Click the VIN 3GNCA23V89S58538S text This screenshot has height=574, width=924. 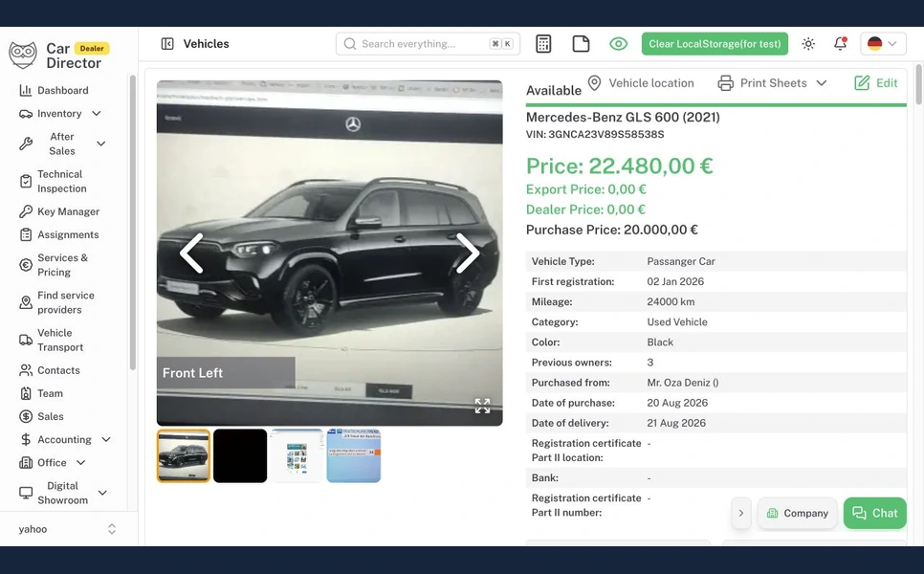coord(595,134)
